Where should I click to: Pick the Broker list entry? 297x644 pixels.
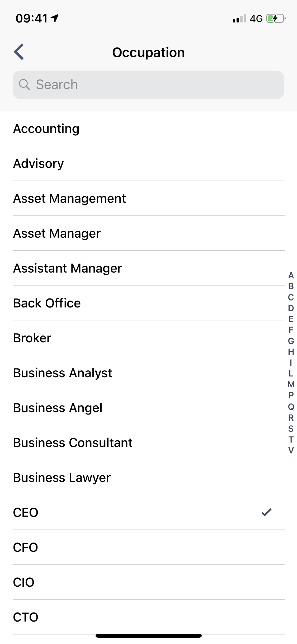[x=32, y=338]
